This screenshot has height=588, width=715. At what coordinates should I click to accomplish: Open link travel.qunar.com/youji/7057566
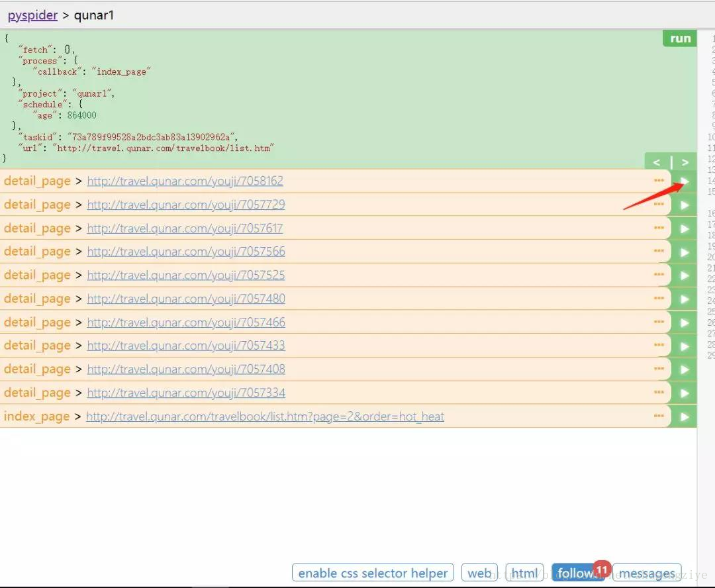[186, 252]
